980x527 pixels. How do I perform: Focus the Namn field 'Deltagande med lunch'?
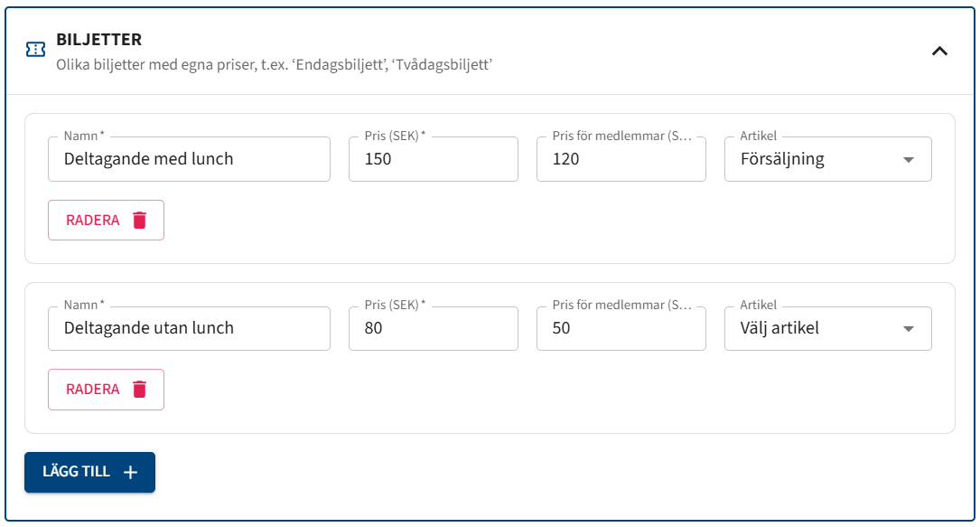189,159
